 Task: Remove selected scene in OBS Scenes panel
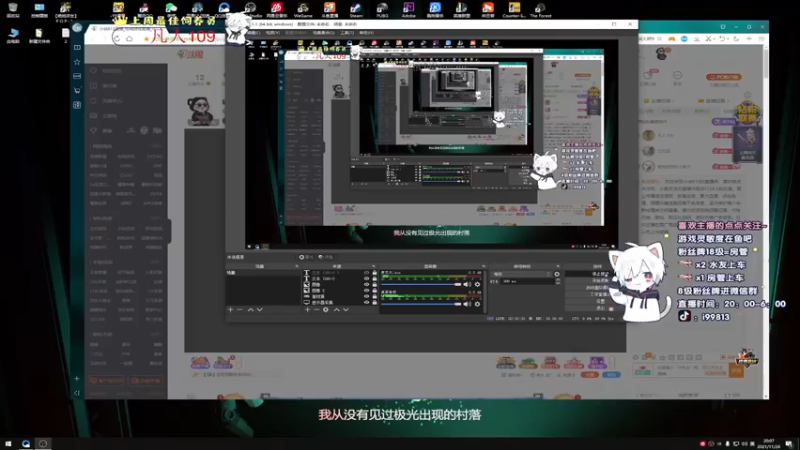tap(240, 310)
